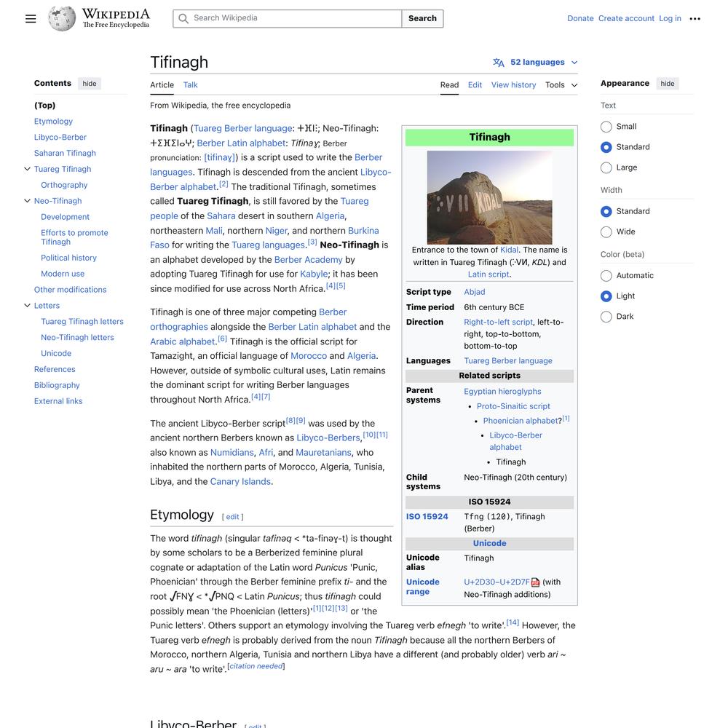Image resolution: width=728 pixels, height=728 pixels.
Task: Go to Orthography in contents
Action: 64,185
